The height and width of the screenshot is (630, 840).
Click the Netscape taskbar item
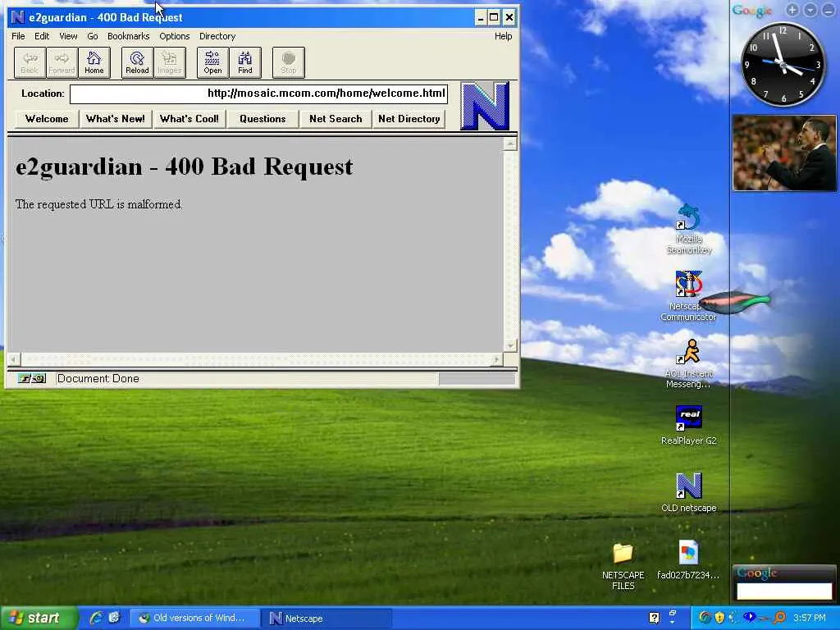pyautogui.click(x=326, y=618)
